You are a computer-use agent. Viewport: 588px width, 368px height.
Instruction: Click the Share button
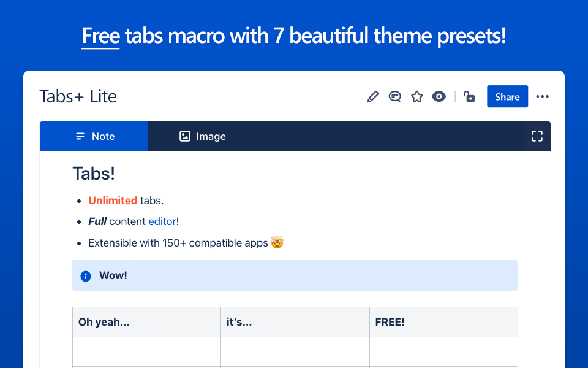tap(507, 96)
